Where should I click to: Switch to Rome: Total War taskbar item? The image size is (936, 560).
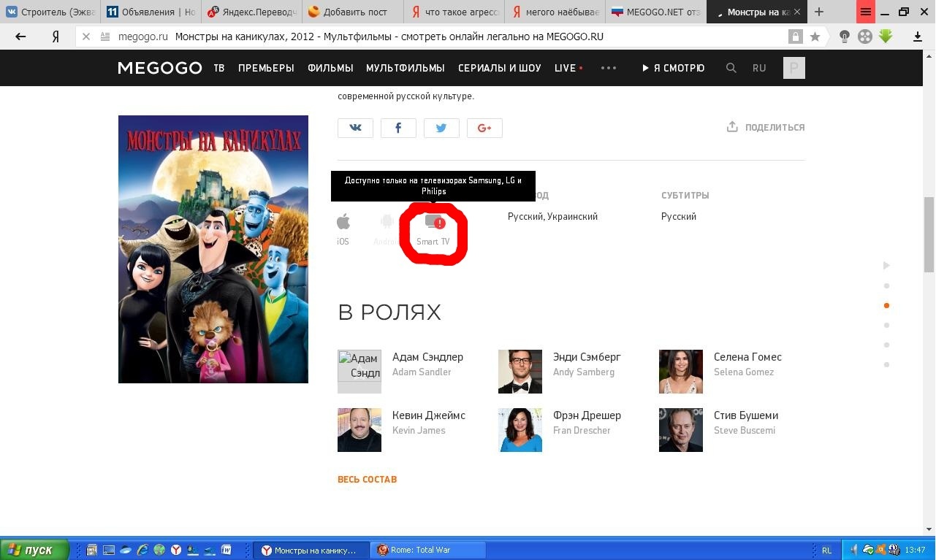pos(428,550)
